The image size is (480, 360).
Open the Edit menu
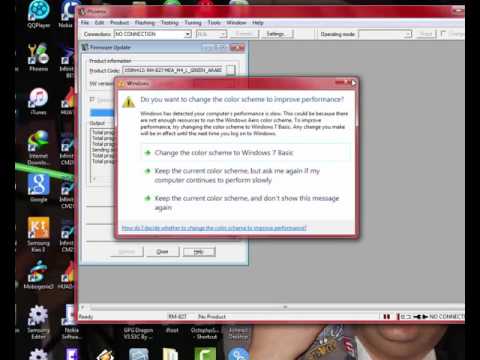99,23
